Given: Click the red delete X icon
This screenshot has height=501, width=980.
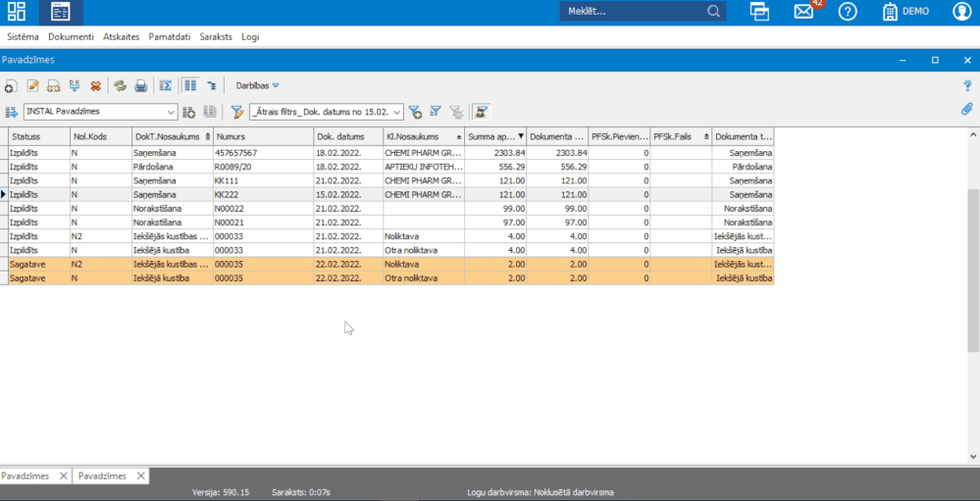Looking at the screenshot, I should pos(95,86).
